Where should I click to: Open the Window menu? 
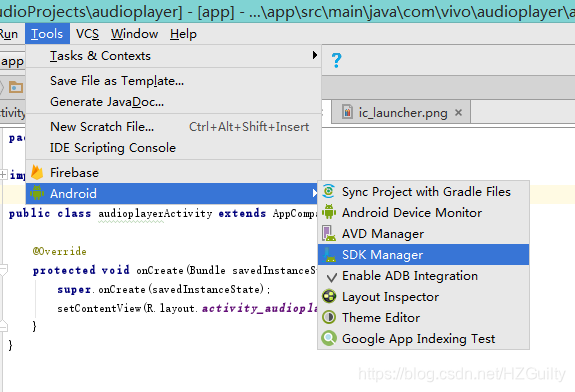point(135,34)
